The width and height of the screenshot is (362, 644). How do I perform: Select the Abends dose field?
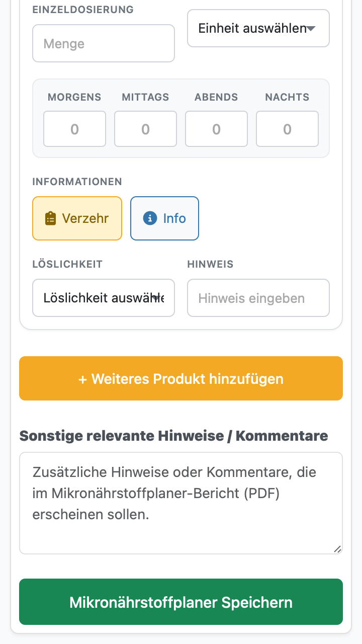point(216,129)
